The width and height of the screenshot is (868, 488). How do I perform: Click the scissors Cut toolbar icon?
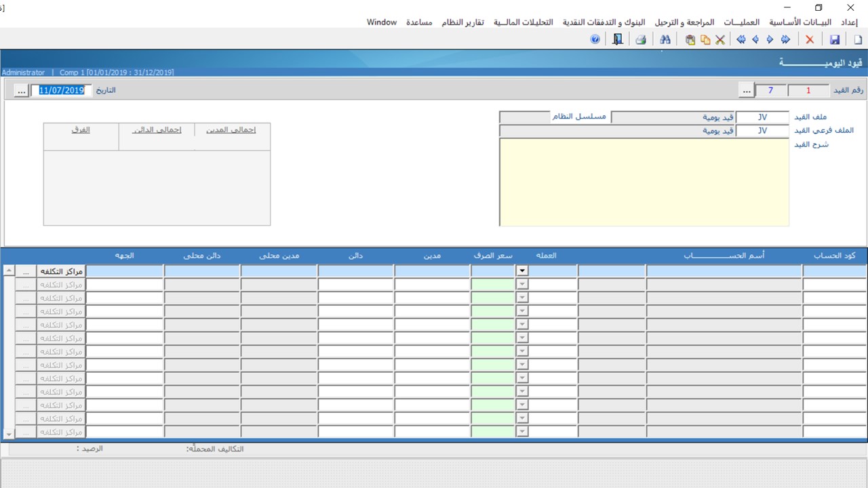720,40
